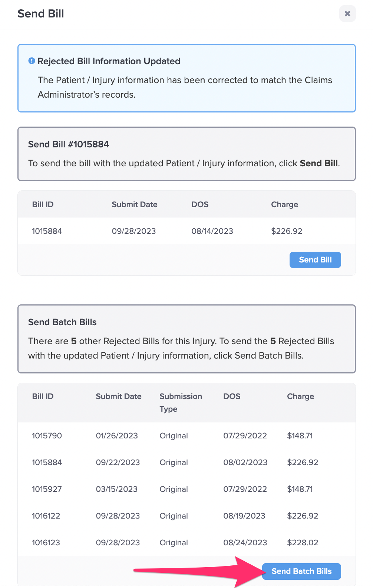Click Original submission type for bill 1016122
This screenshot has height=588, width=373.
point(173,516)
